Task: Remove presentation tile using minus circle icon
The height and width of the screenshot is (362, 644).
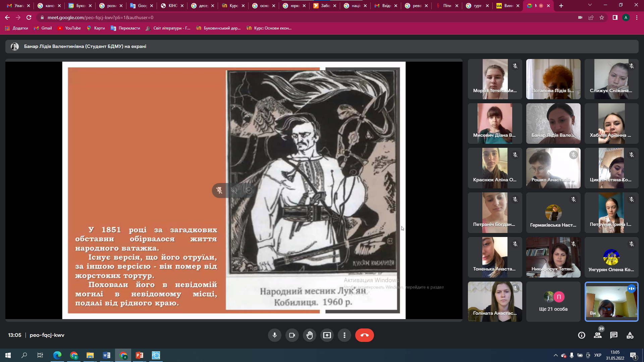Action: [249, 190]
